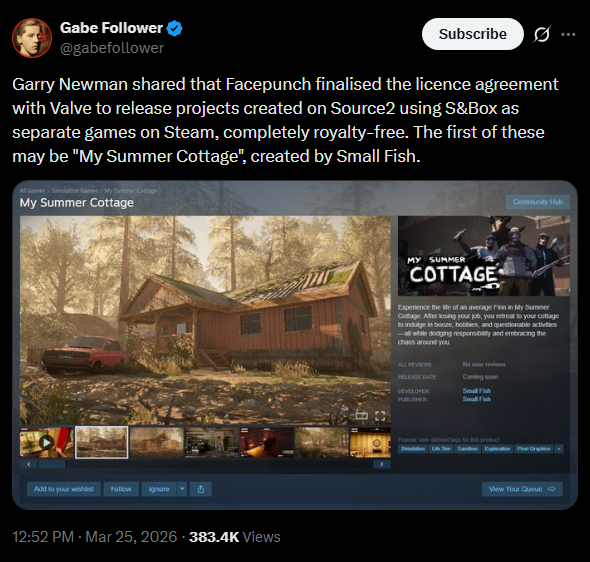Show previous thumbnails with left arrow
Image resolution: width=590 pixels, height=562 pixels.
coord(29,464)
